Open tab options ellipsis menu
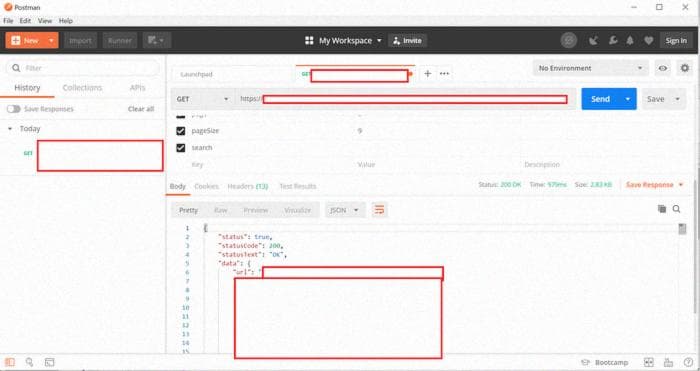This screenshot has width=700, height=371. click(x=444, y=74)
